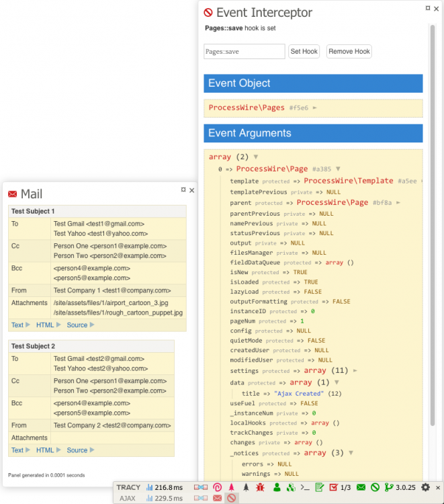This screenshot has height=504, width=444.
Task: Click the Event Arguments section header
Action: (x=313, y=133)
